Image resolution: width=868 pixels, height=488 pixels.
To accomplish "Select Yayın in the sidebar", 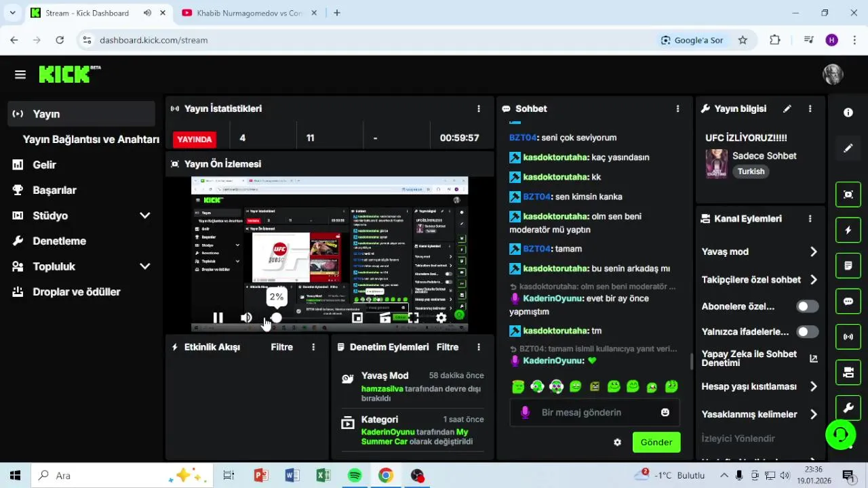I will (82, 114).
